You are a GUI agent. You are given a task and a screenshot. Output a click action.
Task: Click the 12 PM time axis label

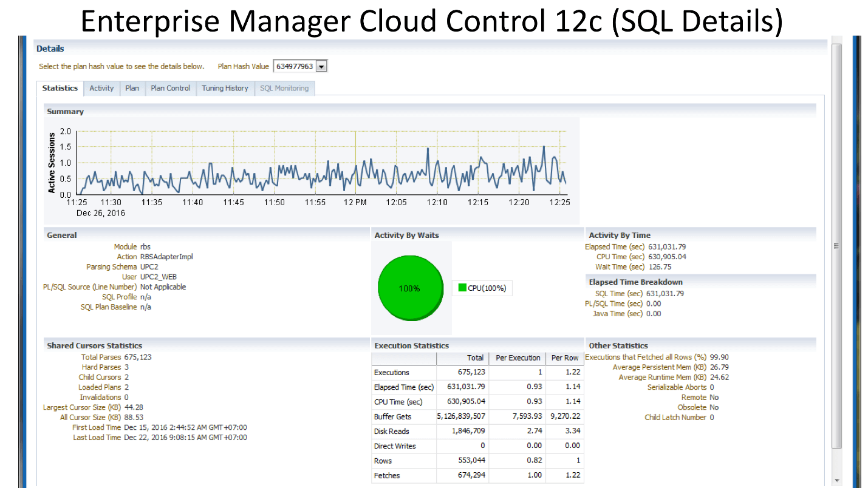click(x=355, y=202)
